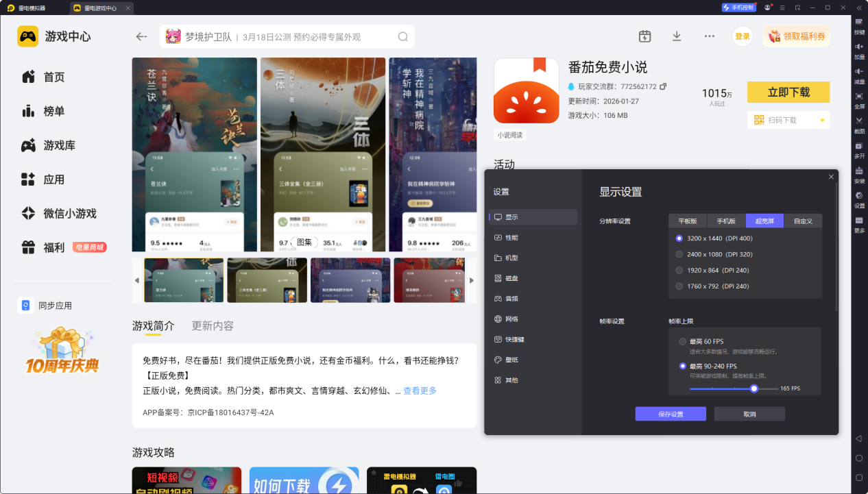Image resolution: width=868 pixels, height=494 pixels.
Task: Click the 全屏 fullscreen icon
Action: pos(859,97)
